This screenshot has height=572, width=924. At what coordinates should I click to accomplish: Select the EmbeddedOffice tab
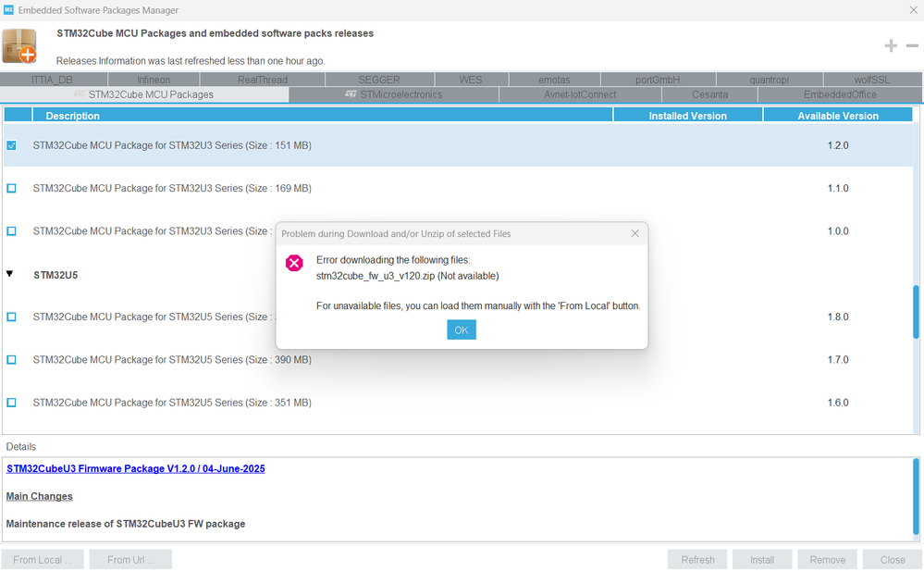tap(840, 94)
